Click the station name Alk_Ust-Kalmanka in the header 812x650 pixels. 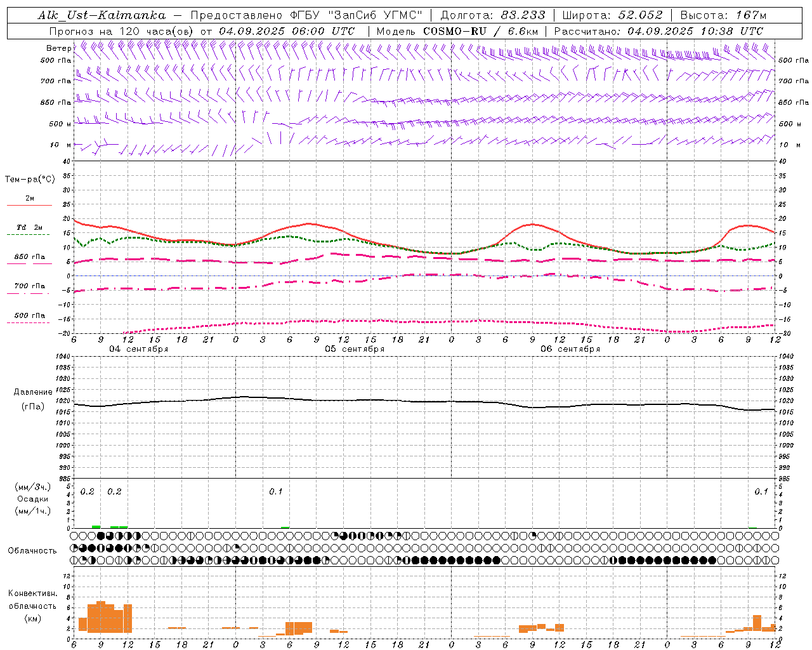coord(101,15)
